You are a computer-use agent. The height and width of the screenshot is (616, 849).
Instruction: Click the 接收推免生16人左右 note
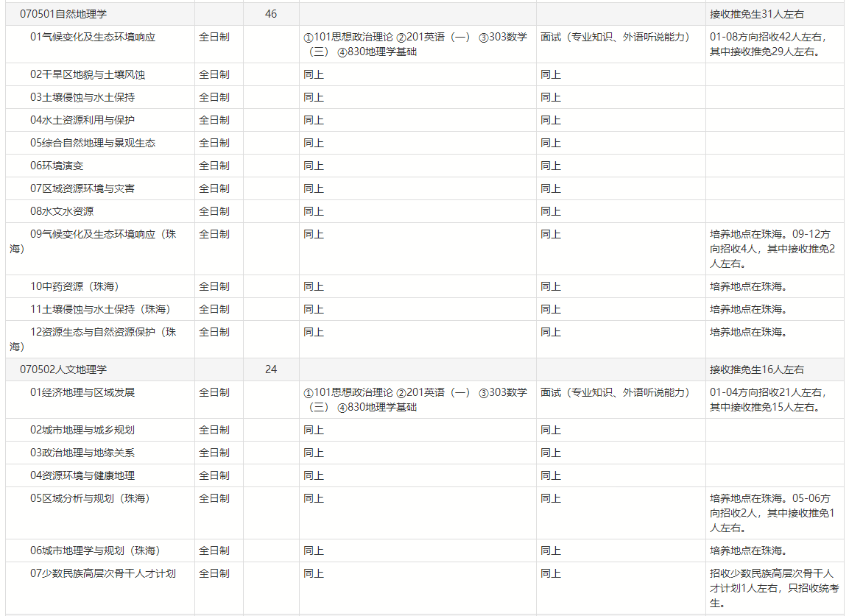757,369
